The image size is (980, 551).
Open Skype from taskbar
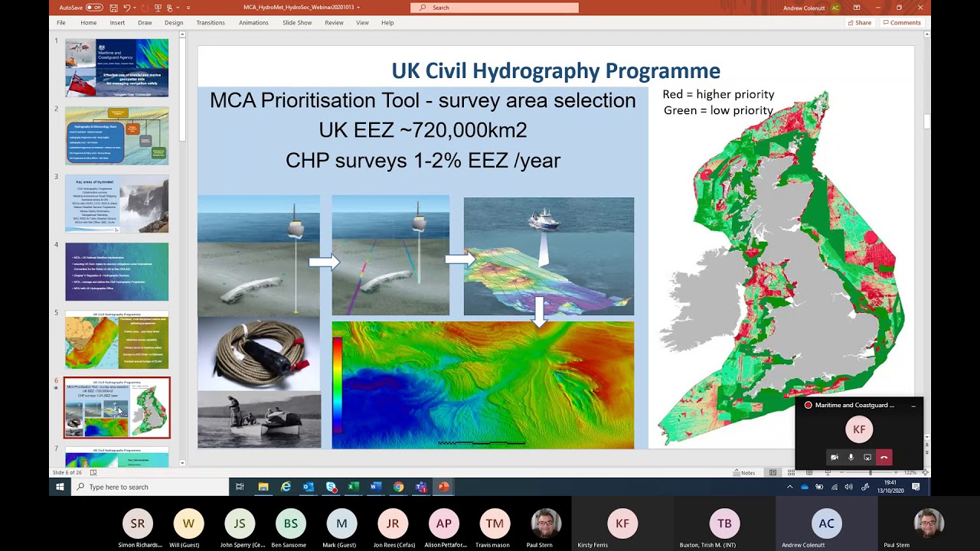331,487
